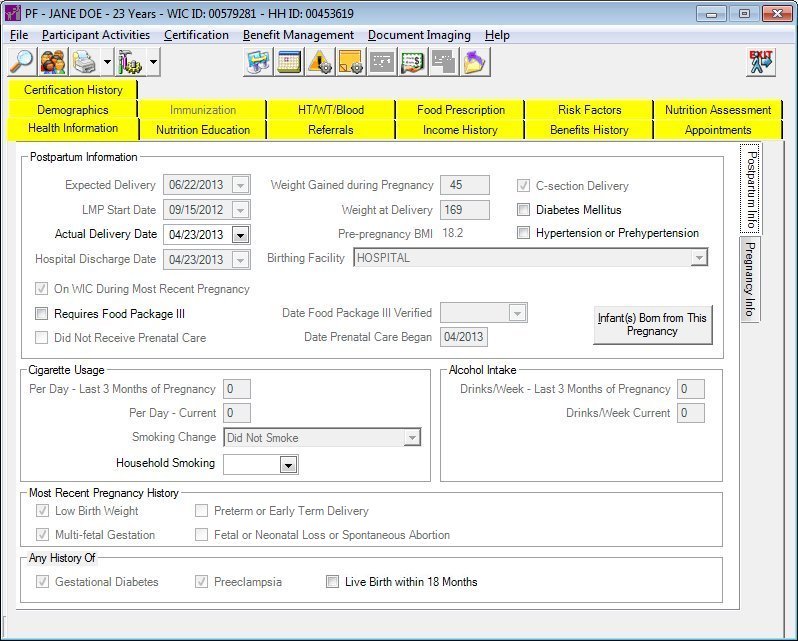Open Date Food Package III Verified dropdown
Viewport: 798px width, 641px height.
click(517, 313)
